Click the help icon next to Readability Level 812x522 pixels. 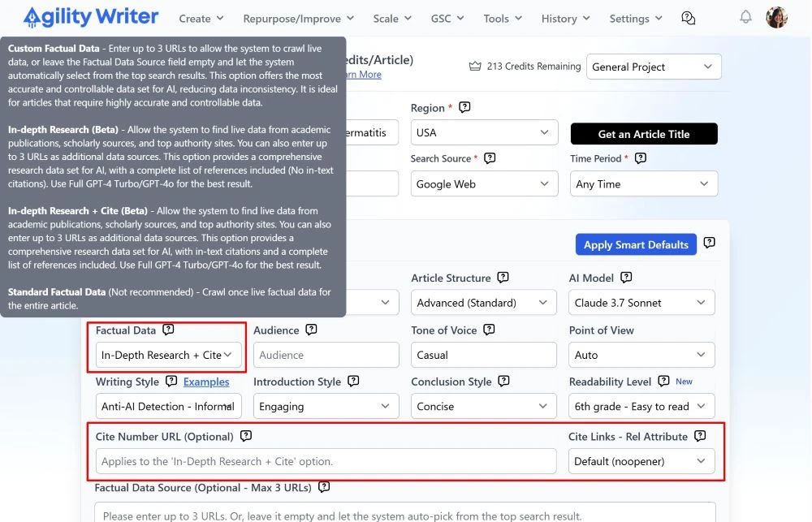point(663,381)
